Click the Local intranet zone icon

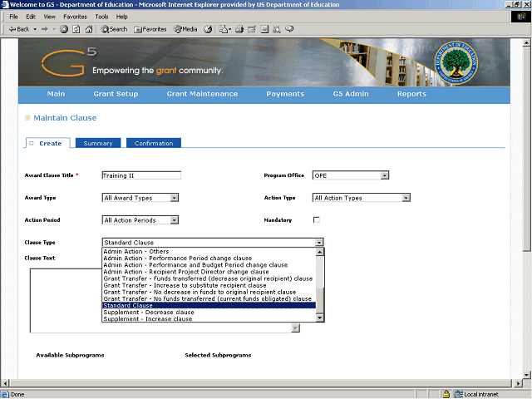(458, 394)
